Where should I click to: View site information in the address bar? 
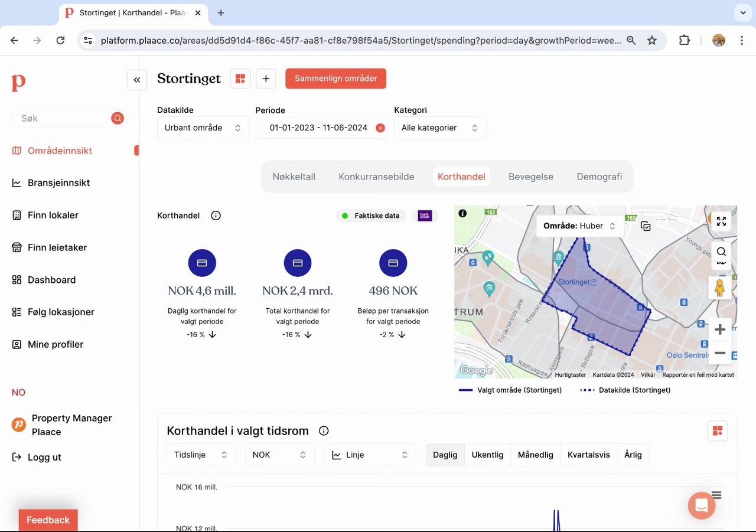(x=88, y=40)
